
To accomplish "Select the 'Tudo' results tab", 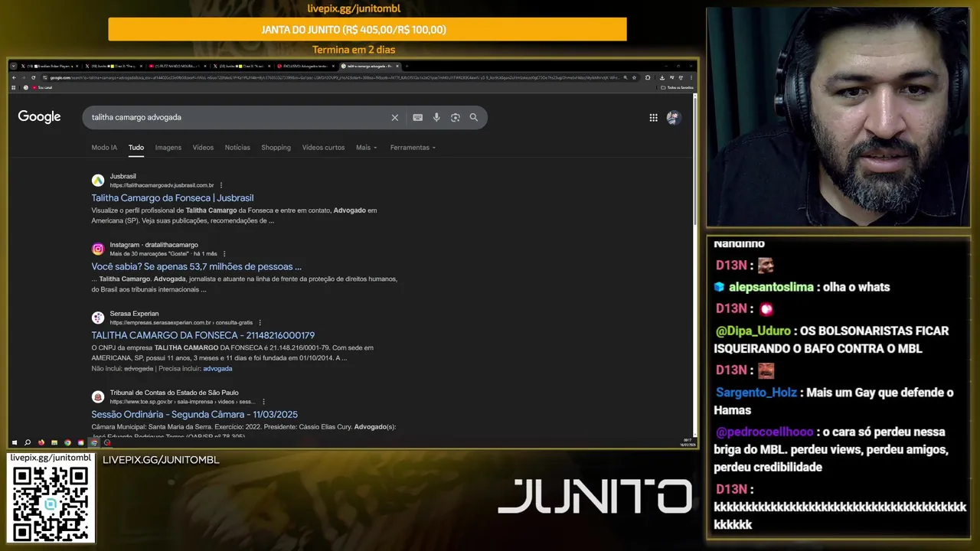I will click(136, 148).
